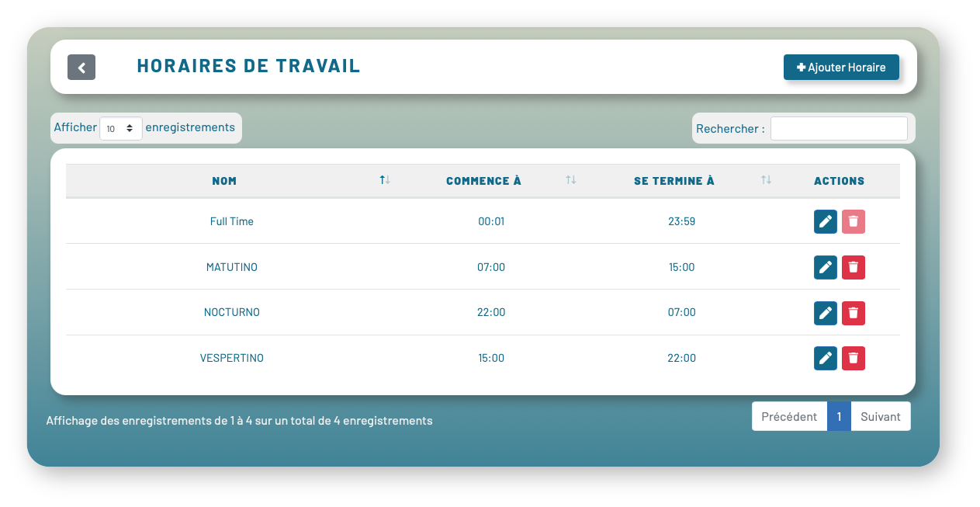Sort table by Nom column
980x507 pixels.
[x=224, y=181]
